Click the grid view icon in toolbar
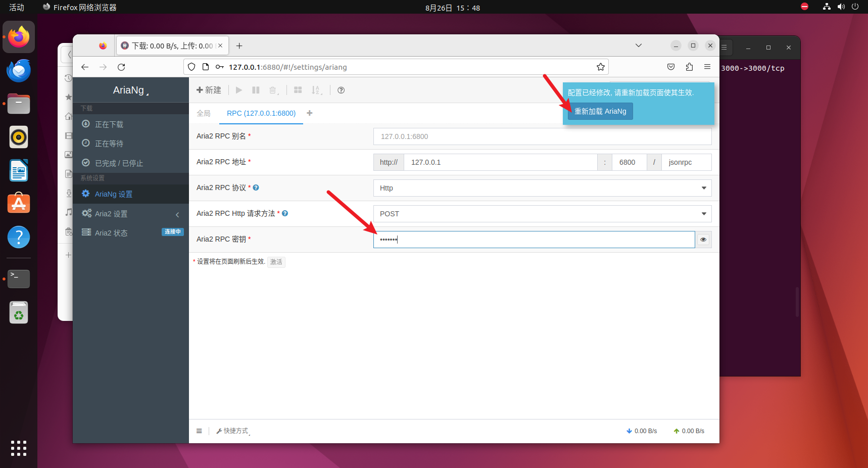Viewport: 868px width, 468px height. point(298,90)
